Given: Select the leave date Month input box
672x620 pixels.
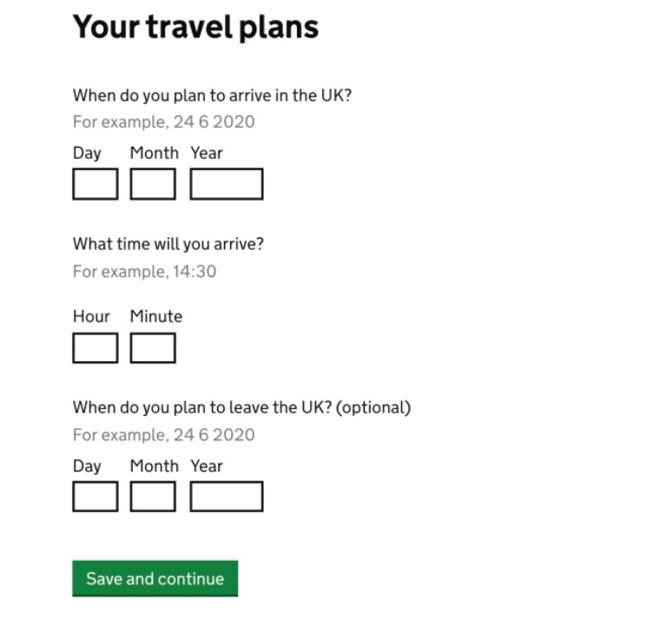Looking at the screenshot, I should [x=153, y=497].
